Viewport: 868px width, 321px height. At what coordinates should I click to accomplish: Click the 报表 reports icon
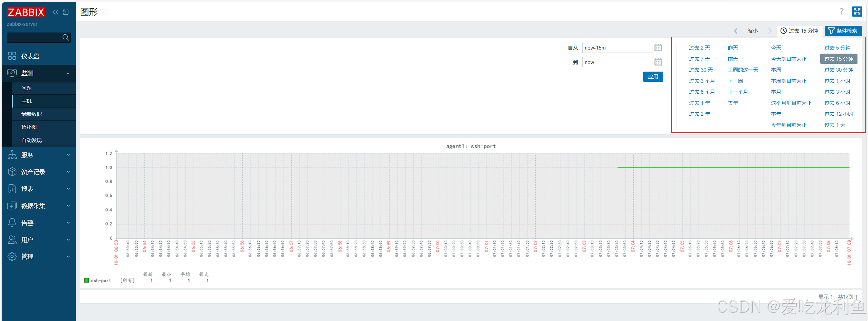point(12,189)
